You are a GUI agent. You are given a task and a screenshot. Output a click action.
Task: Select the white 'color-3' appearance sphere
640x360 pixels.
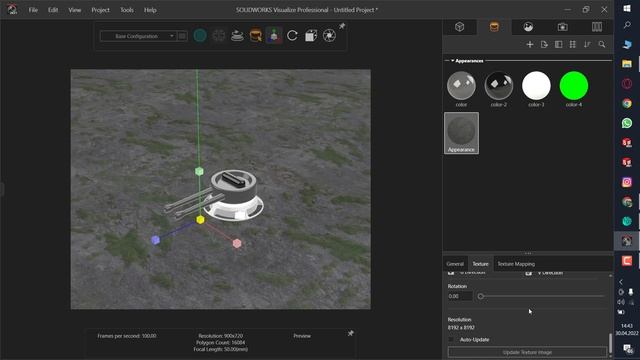tap(536, 86)
